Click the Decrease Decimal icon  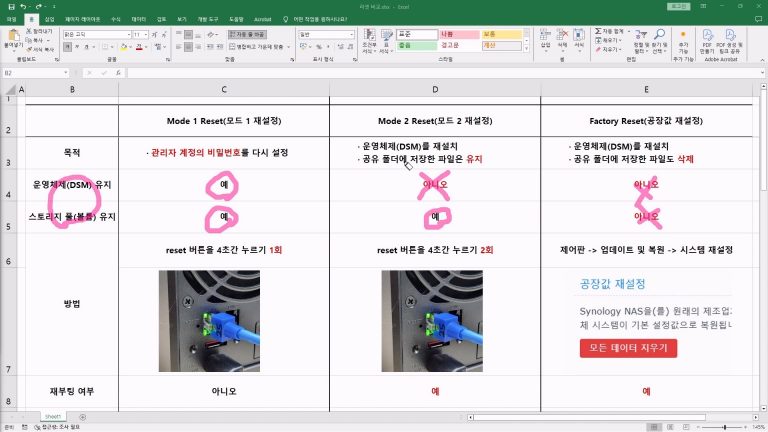pyautogui.click(x=351, y=47)
